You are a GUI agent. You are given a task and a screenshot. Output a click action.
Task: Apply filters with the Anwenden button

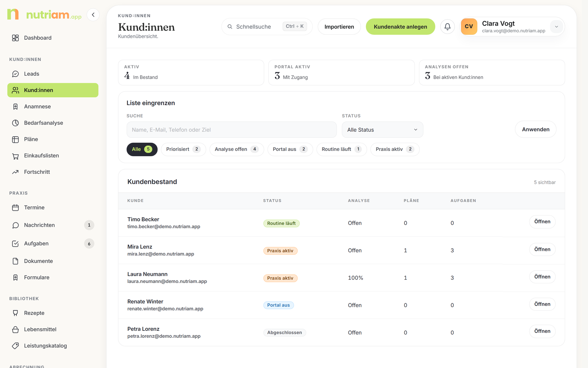[536, 129]
